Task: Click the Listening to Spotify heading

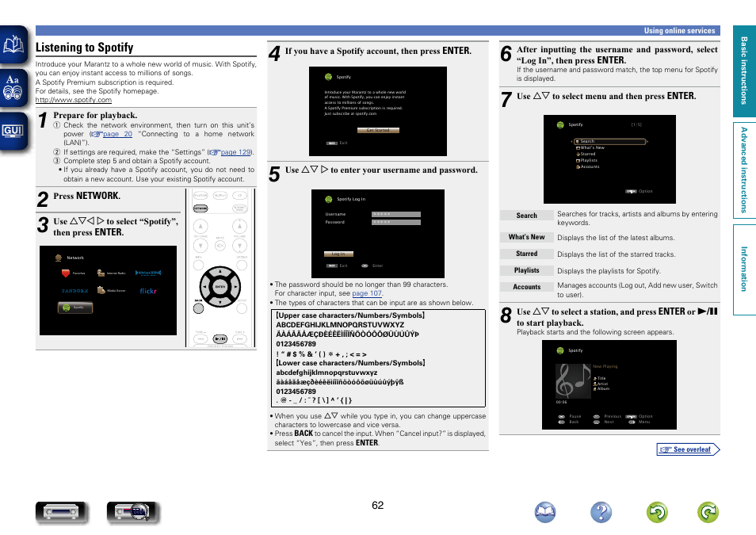Action: pyautogui.click(x=84, y=48)
